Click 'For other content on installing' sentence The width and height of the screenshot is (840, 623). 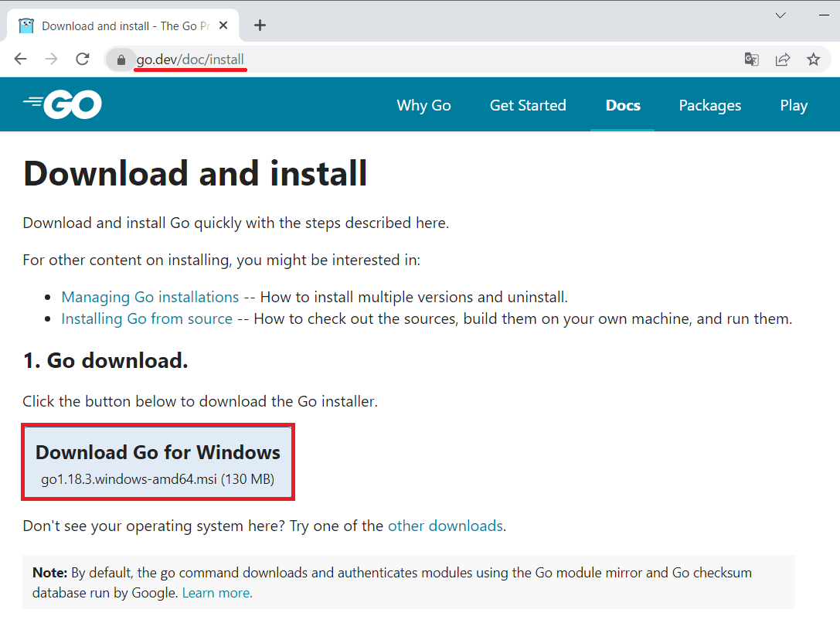[221, 260]
